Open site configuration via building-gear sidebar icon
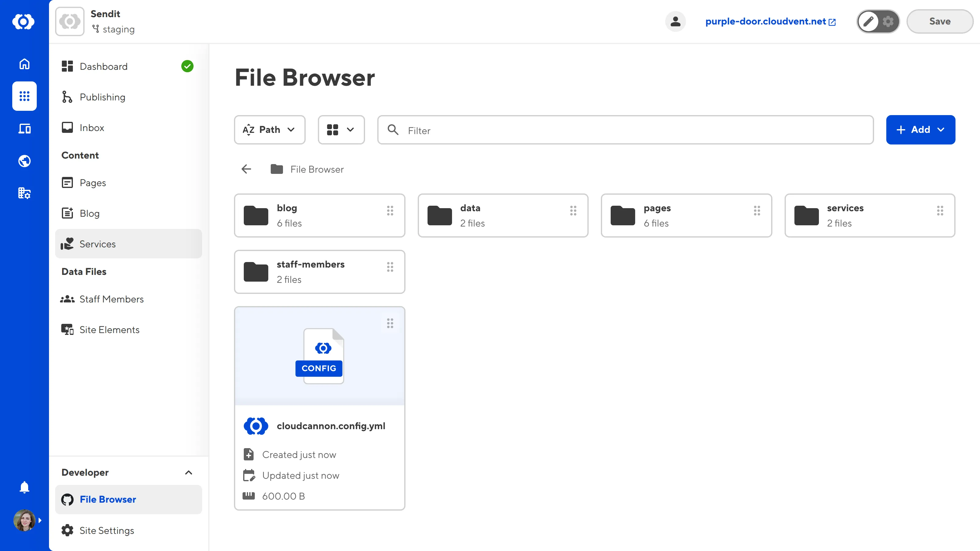This screenshot has width=980, height=551. (24, 193)
